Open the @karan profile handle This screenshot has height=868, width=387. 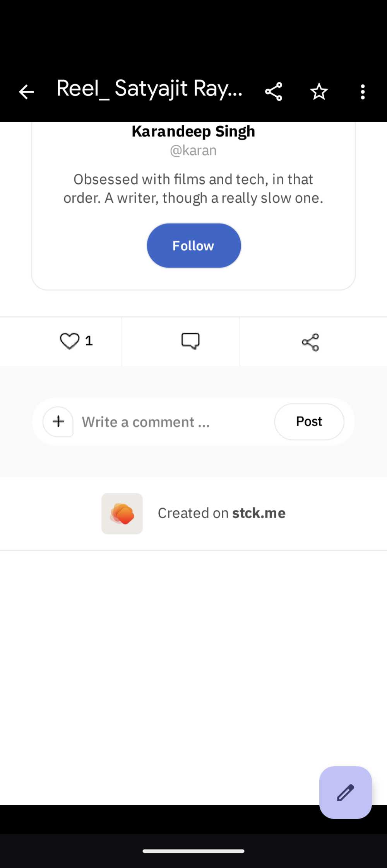coord(193,150)
